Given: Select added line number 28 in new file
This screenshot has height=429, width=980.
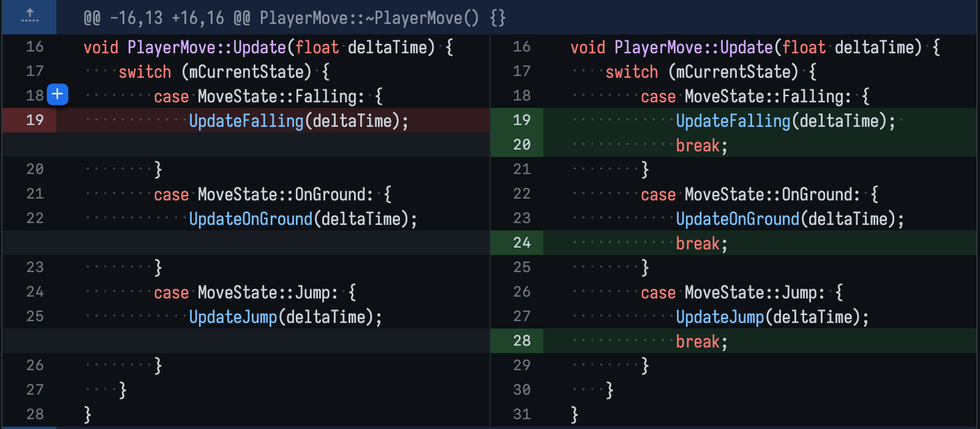Looking at the screenshot, I should (522, 341).
